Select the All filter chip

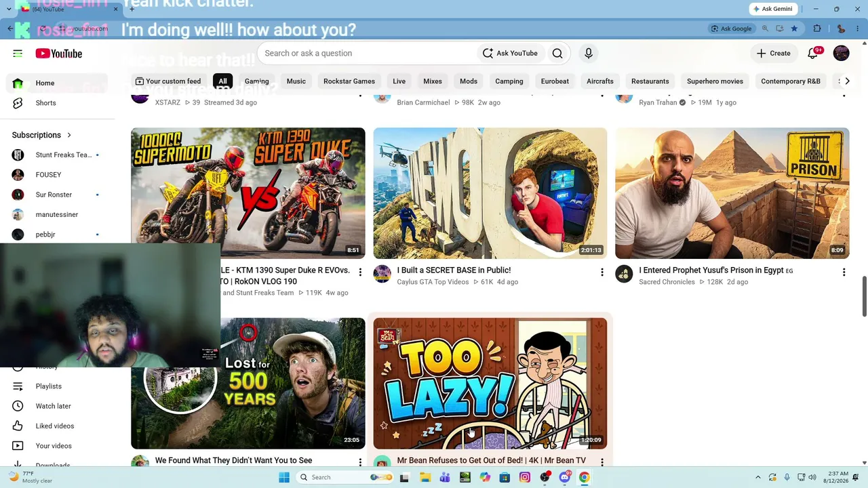(x=222, y=81)
